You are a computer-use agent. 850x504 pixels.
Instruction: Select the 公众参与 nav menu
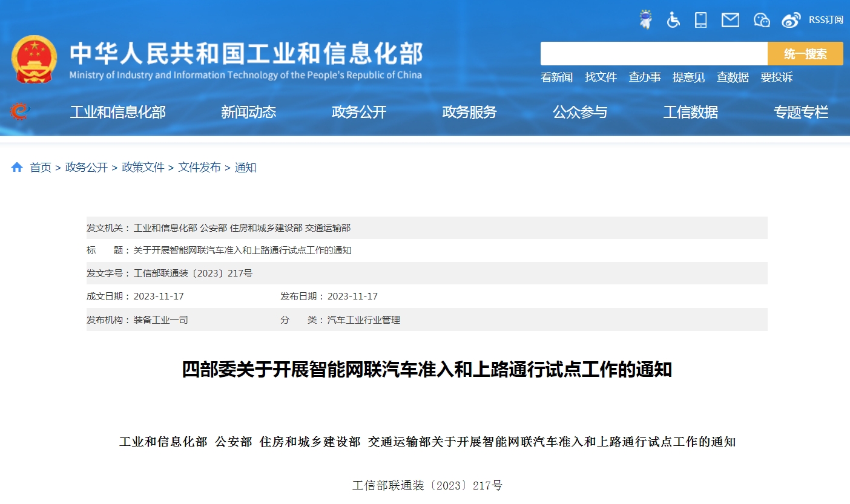pyautogui.click(x=580, y=112)
